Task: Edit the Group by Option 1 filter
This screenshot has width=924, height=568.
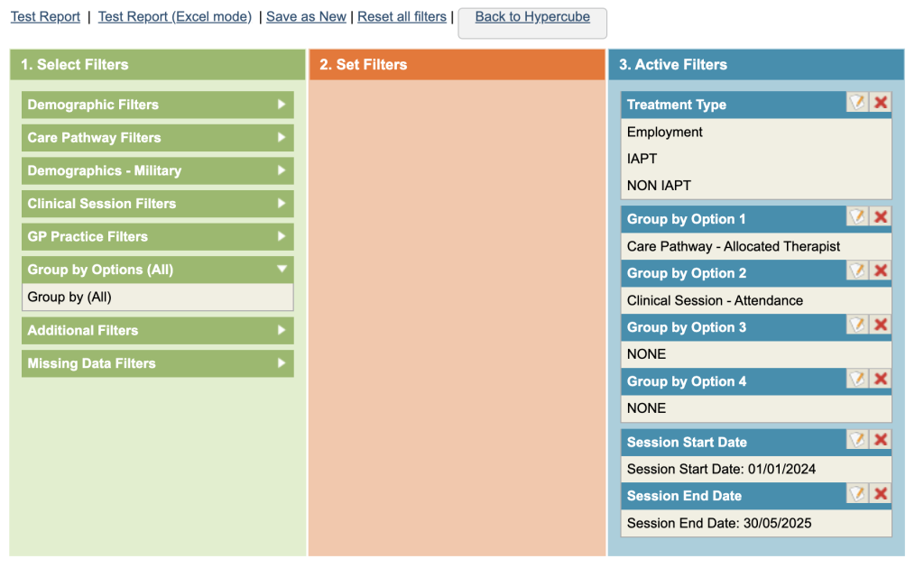Action: [857, 217]
